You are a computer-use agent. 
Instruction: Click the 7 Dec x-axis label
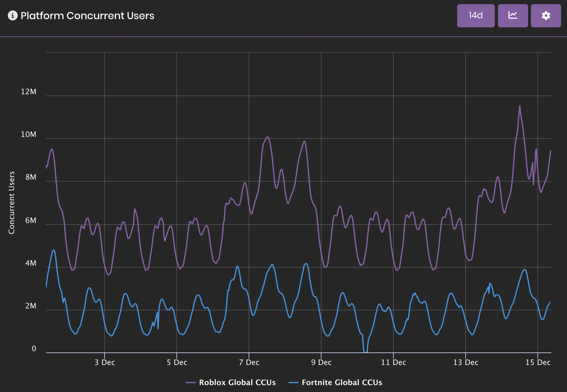click(249, 362)
